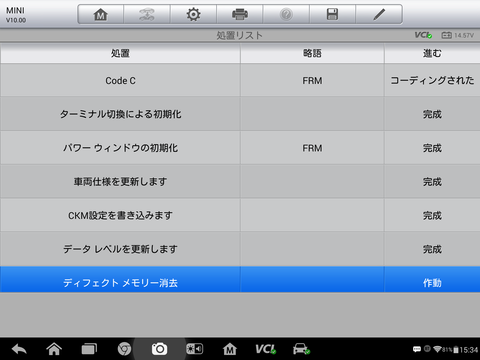480x360 pixels.
Task: Launch the Chrome browser icon
Action: click(x=124, y=349)
